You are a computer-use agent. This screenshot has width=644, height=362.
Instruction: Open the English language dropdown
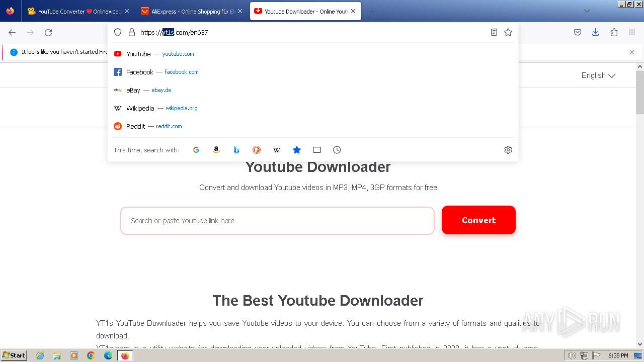(598, 75)
